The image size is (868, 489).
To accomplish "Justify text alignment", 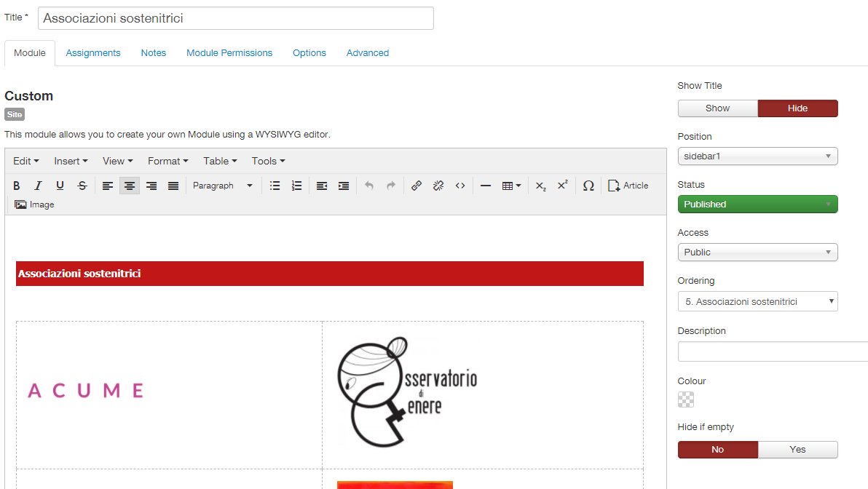I will (x=173, y=186).
